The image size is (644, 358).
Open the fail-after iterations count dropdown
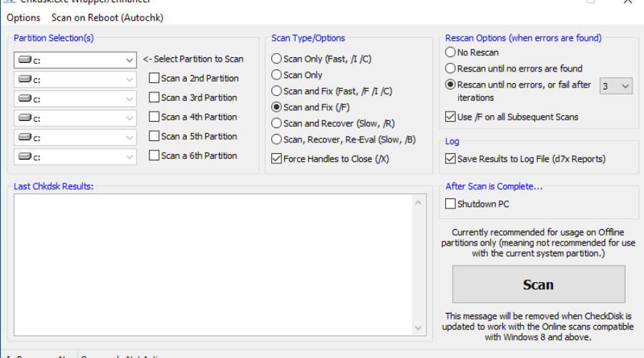[615, 86]
